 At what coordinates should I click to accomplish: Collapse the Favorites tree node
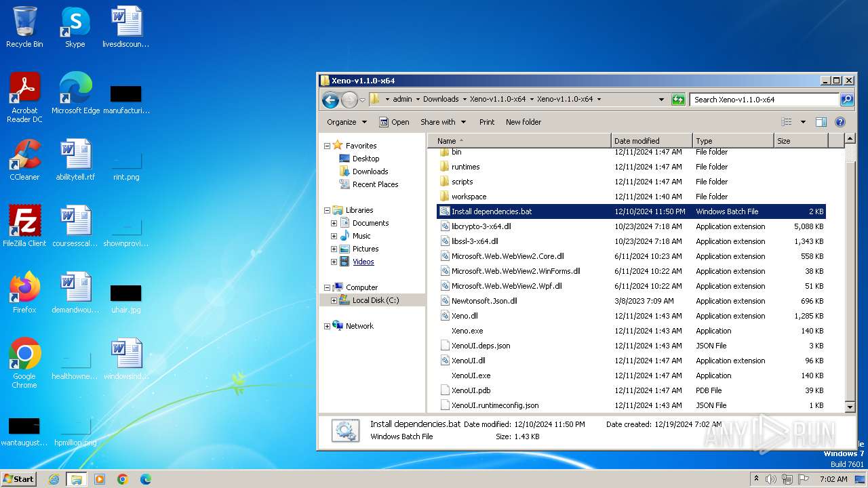coord(327,146)
